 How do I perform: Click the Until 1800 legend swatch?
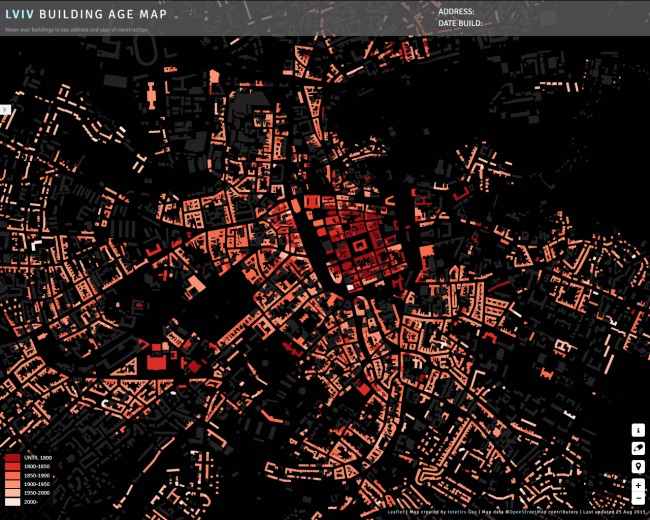12,457
